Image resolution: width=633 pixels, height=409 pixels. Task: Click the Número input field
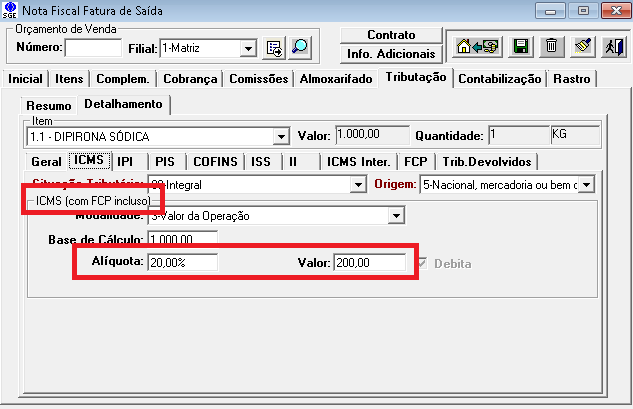[x=93, y=48]
